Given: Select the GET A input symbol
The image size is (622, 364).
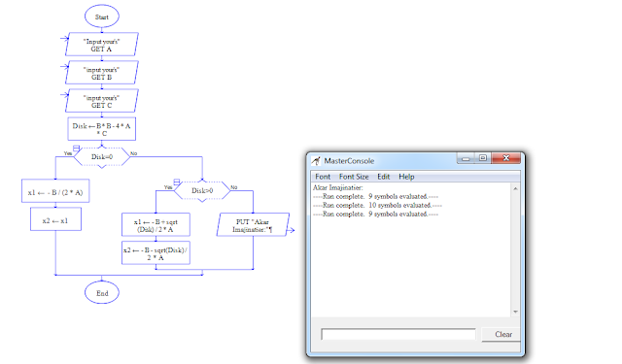Looking at the screenshot, I should (102, 45).
